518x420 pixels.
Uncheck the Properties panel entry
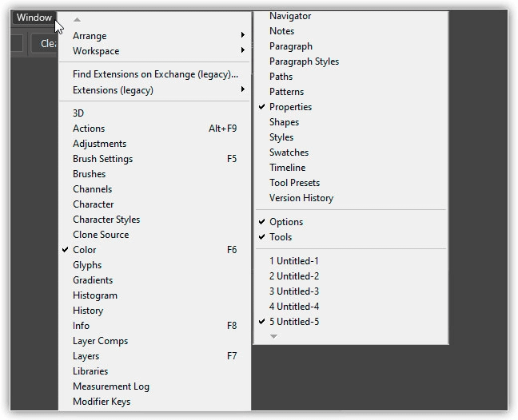click(351, 107)
